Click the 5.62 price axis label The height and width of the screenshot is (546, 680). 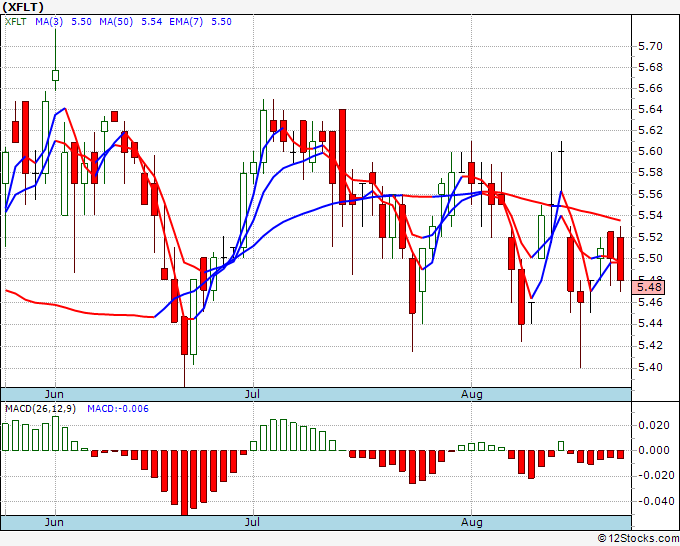click(x=651, y=130)
